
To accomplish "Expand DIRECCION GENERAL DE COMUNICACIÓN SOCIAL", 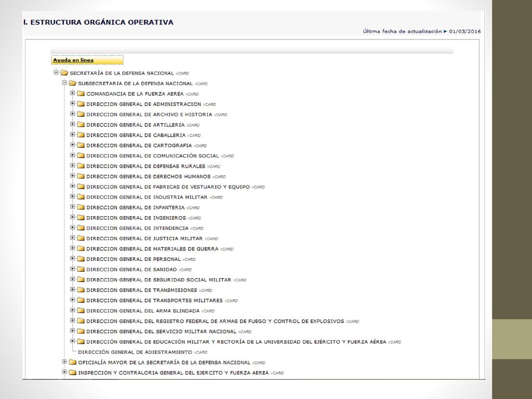I will pos(72,155).
